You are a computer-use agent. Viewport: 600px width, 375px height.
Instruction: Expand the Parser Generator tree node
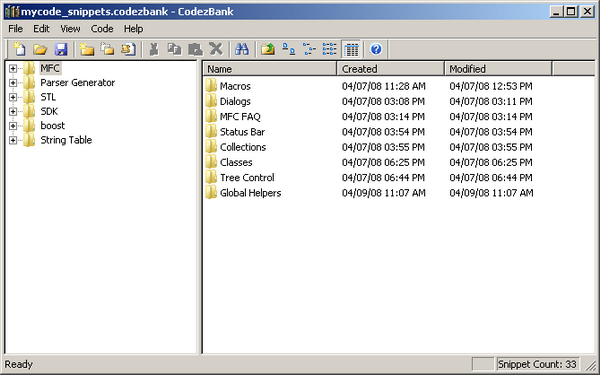(x=13, y=83)
